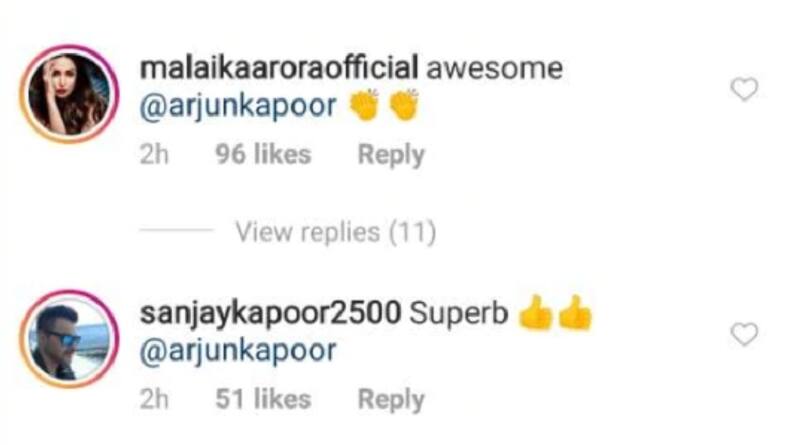
Task: Like malaikaaroraofficial's comment with the heart icon
Action: (x=744, y=89)
